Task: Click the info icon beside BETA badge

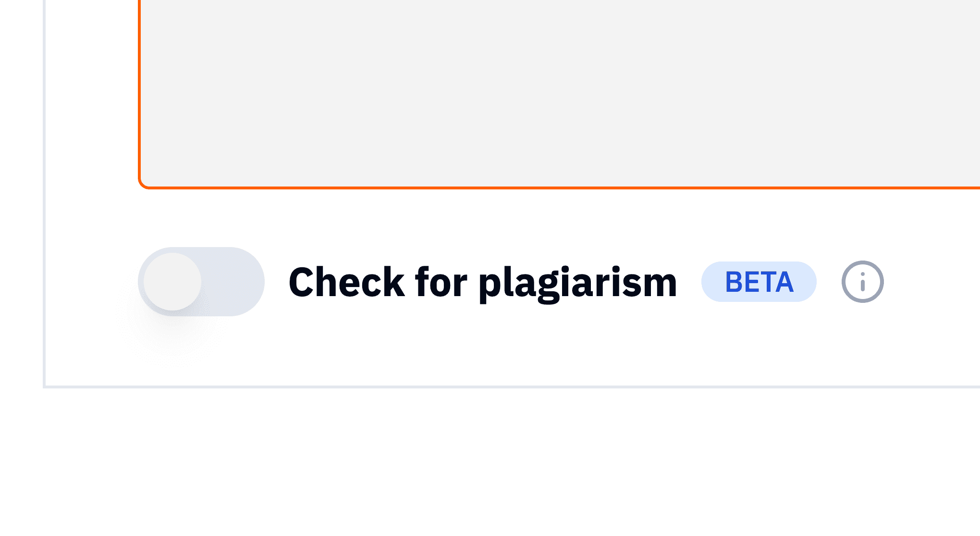Action: tap(862, 282)
